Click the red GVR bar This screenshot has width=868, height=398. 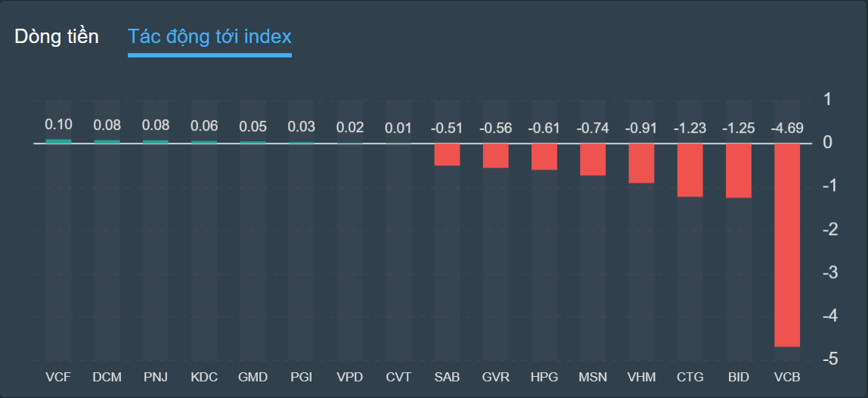pos(495,156)
